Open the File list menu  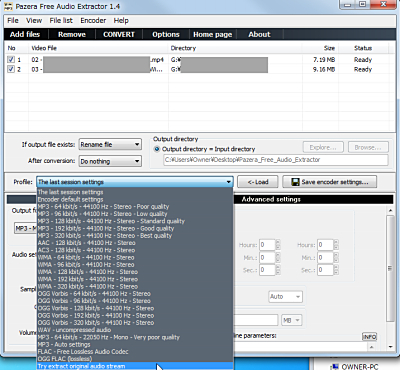click(x=61, y=21)
